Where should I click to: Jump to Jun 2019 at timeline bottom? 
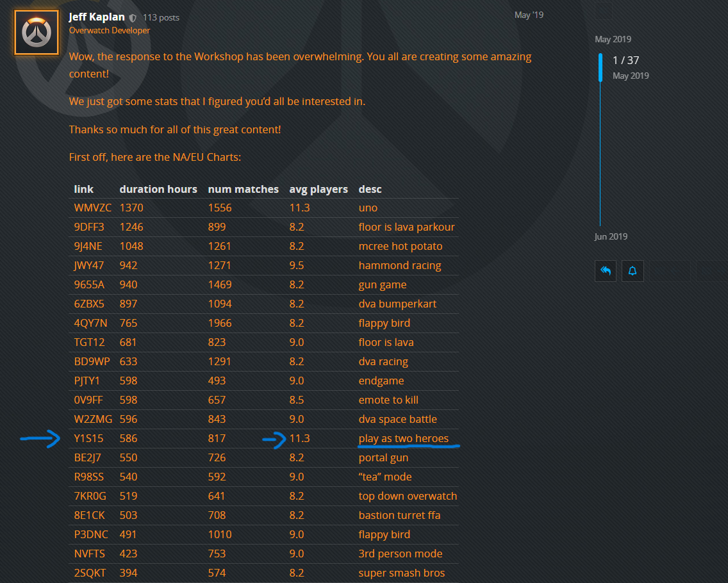[x=611, y=237]
